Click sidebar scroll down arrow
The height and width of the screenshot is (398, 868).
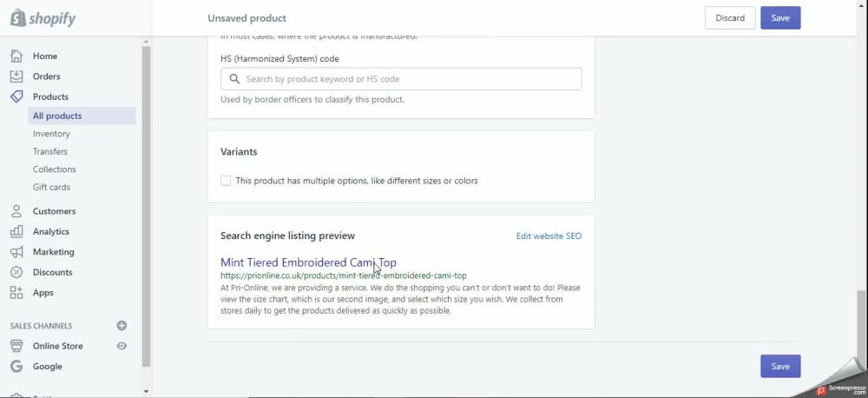[x=146, y=391]
